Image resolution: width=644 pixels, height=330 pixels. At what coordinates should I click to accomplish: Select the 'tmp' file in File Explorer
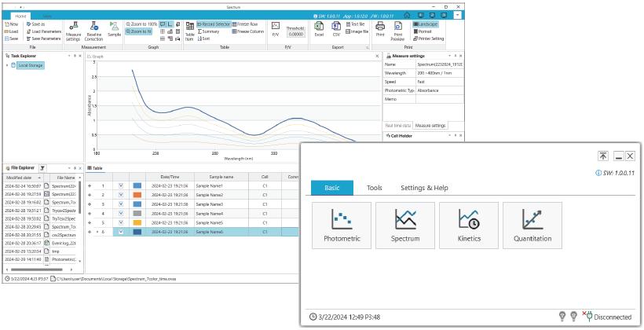(56, 251)
